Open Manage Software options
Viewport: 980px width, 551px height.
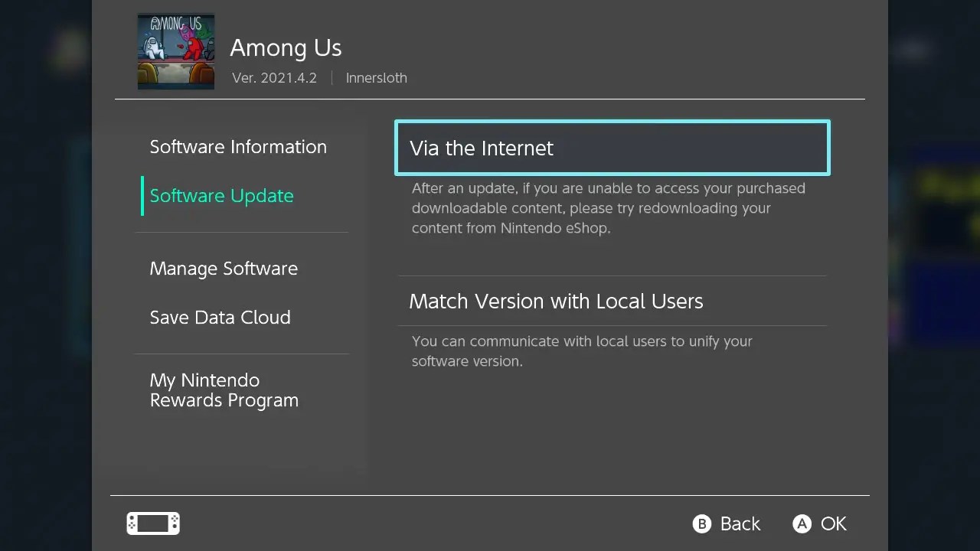tap(224, 269)
